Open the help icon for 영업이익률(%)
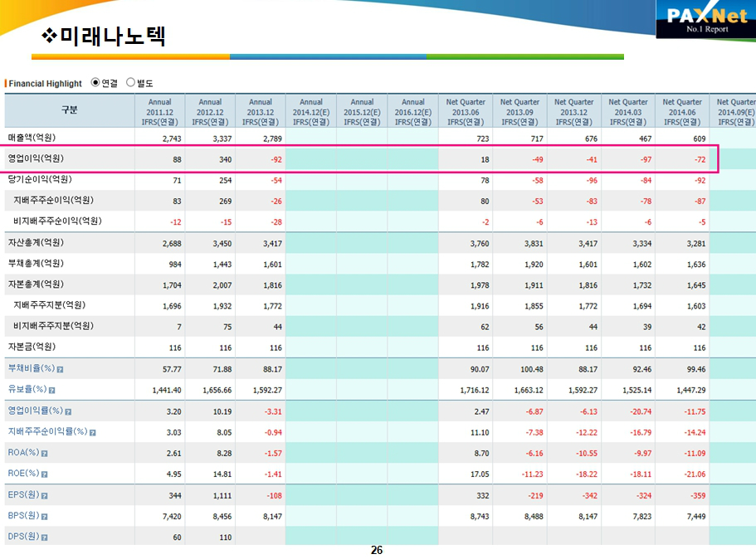756x559 pixels. pyautogui.click(x=68, y=411)
